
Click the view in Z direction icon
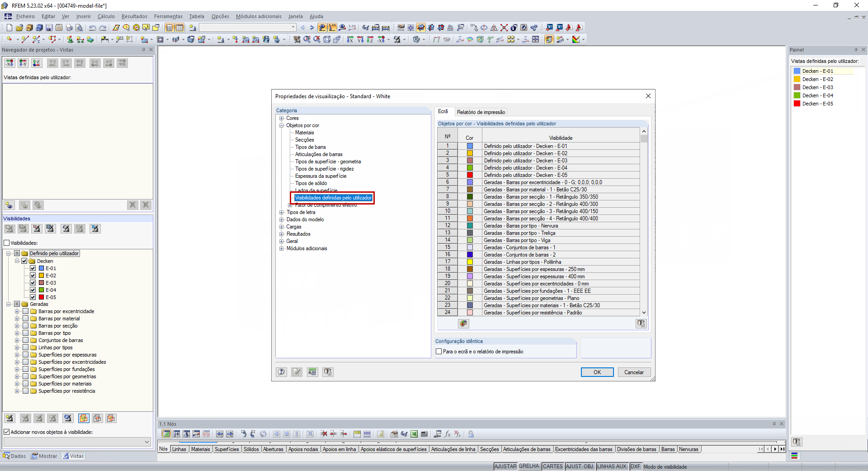click(370, 39)
